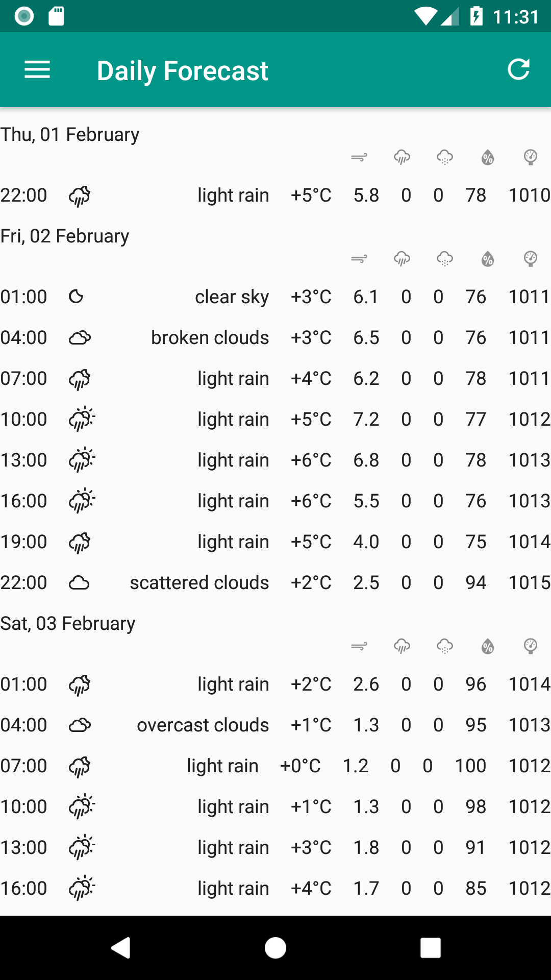Tap the scattered clouds forecast description

(199, 582)
